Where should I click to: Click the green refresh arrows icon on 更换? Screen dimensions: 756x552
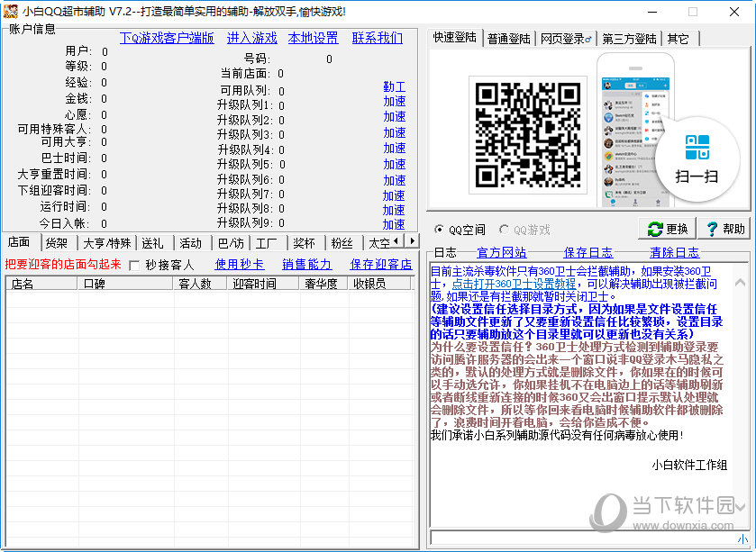coord(655,229)
